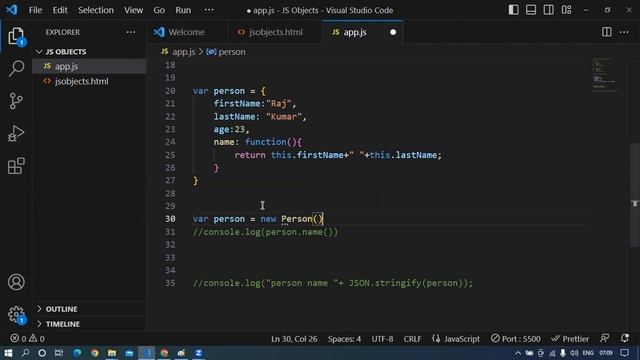
Task: Click the editor minimap
Action: (x=605, y=76)
